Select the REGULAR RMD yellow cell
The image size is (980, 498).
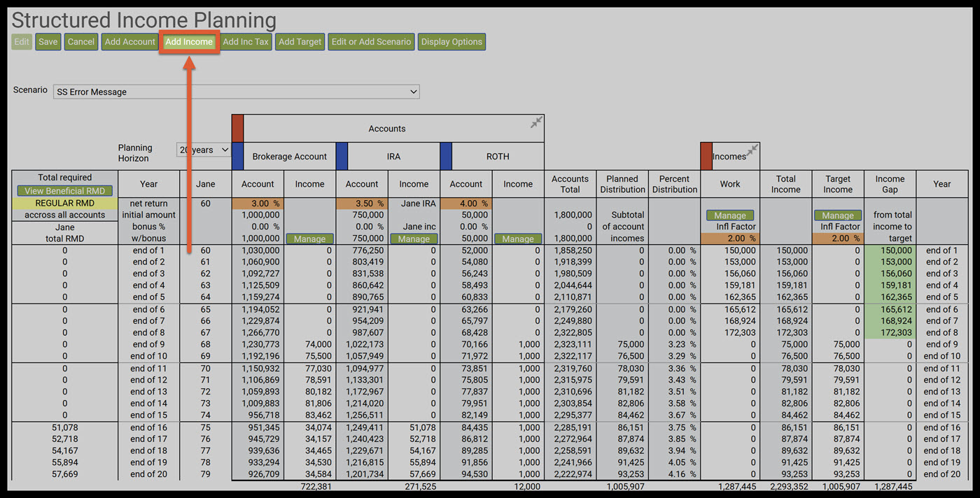(65, 204)
